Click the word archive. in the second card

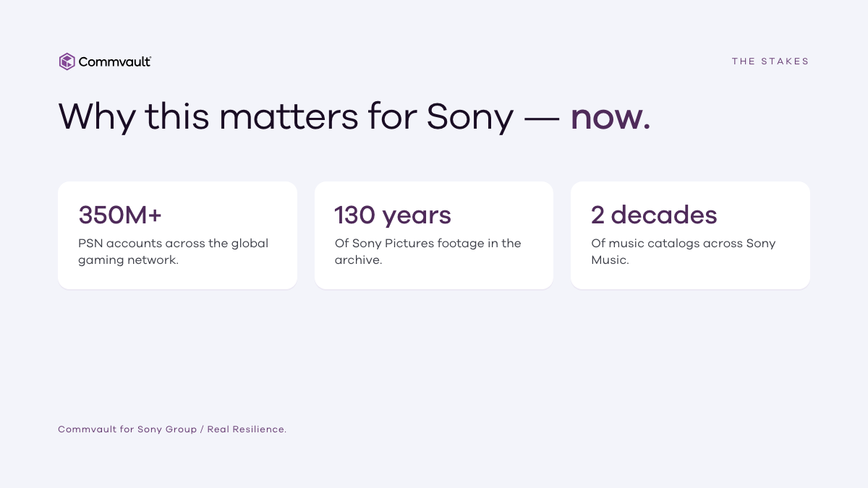[358, 260]
